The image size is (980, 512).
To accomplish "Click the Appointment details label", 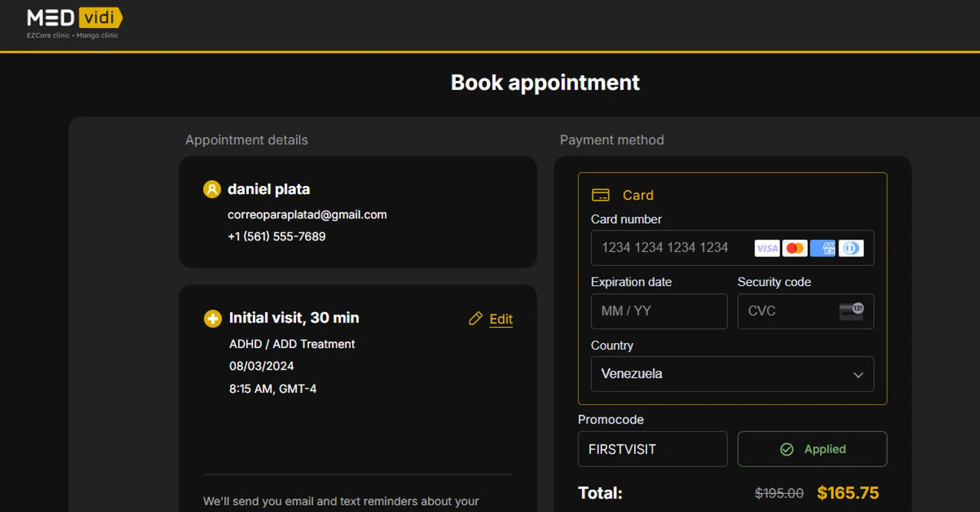I will point(246,140).
